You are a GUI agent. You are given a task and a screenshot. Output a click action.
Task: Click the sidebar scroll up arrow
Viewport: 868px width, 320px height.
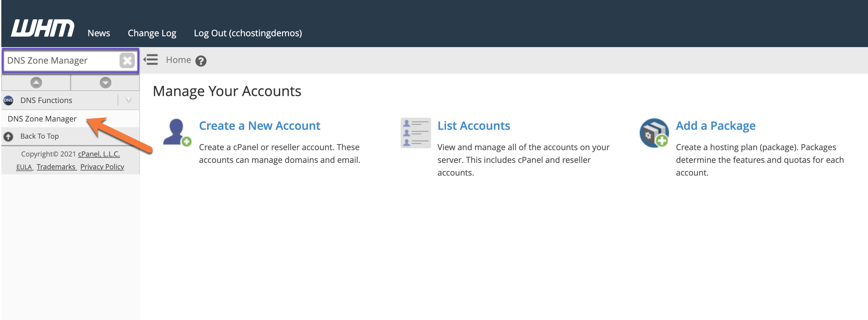pyautogui.click(x=36, y=83)
